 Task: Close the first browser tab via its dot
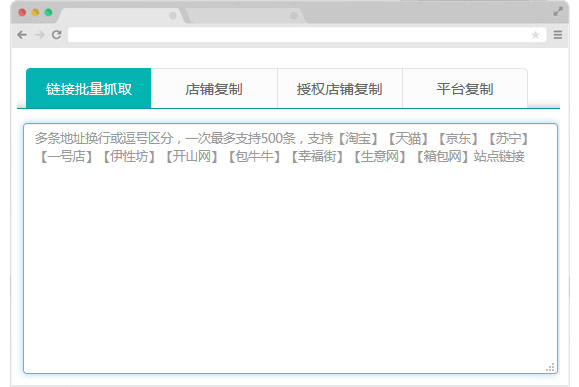[172, 16]
